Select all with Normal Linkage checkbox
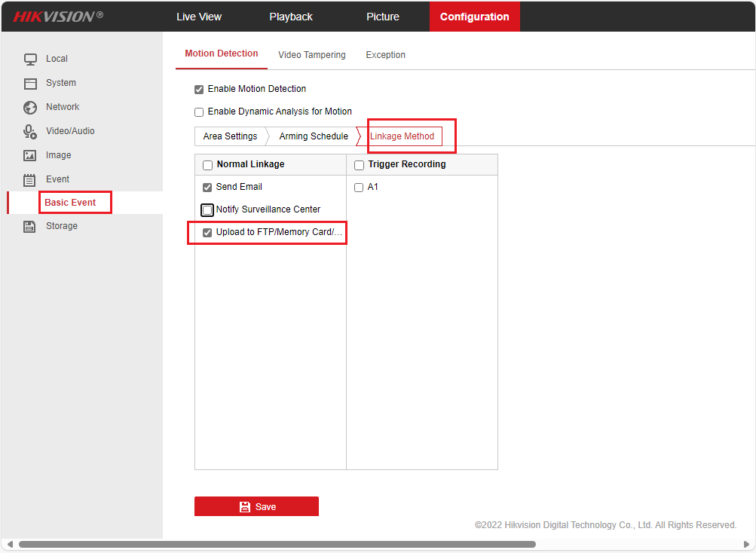The width and height of the screenshot is (756, 553). [x=207, y=165]
